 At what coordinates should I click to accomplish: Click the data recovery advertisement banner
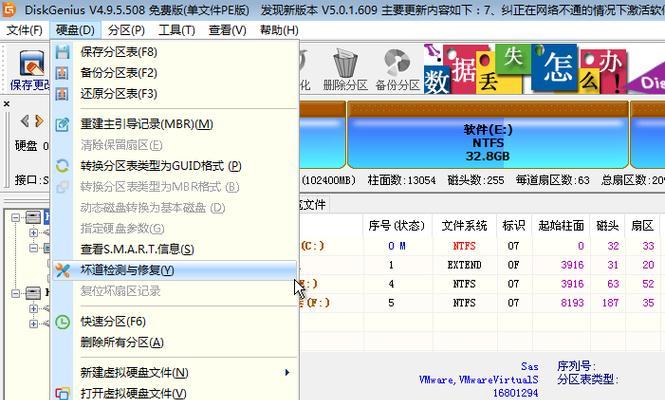click(x=544, y=69)
